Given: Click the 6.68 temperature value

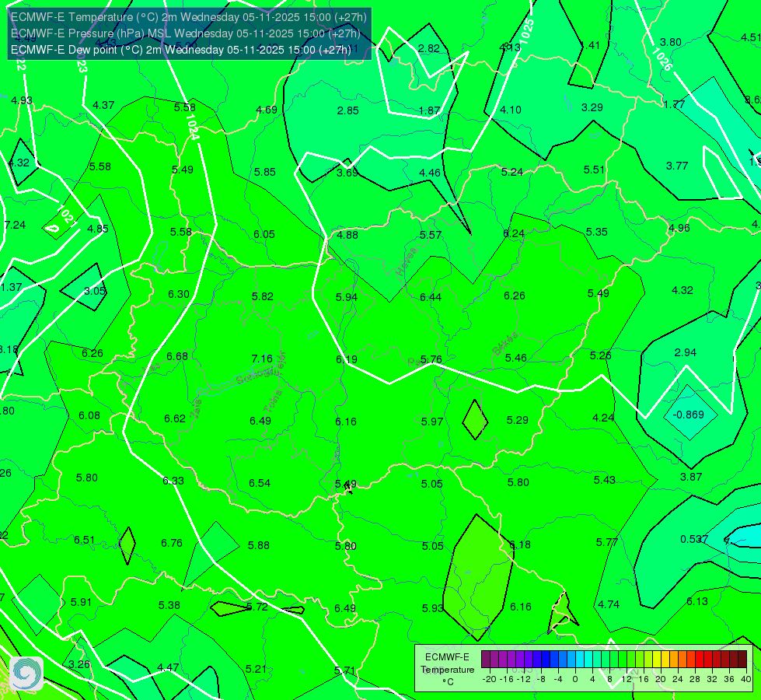Looking at the screenshot, I should click(x=177, y=356).
